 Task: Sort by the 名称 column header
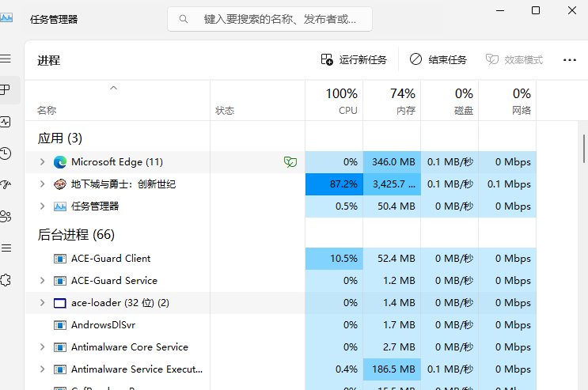point(117,100)
